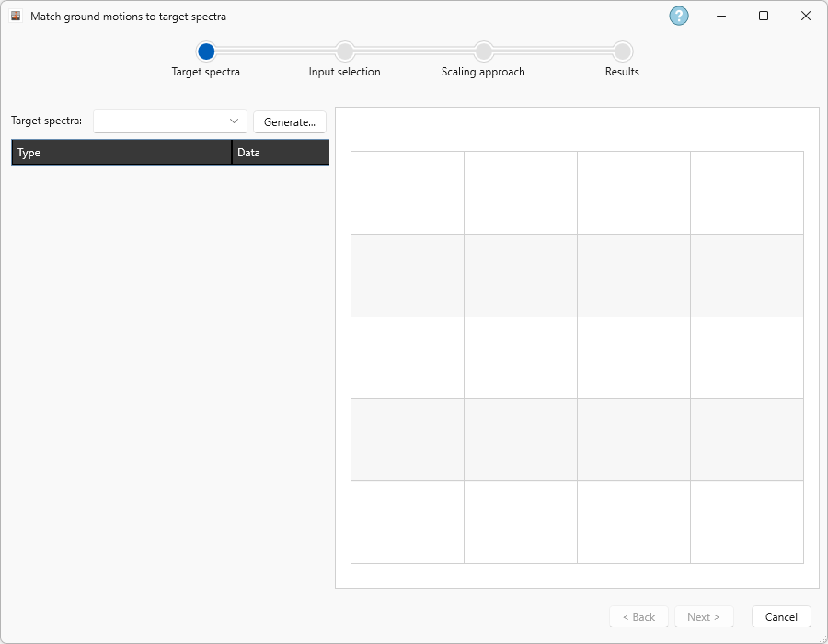The image size is (828, 644).
Task: Click the Scaling approach step label
Action: (x=483, y=72)
